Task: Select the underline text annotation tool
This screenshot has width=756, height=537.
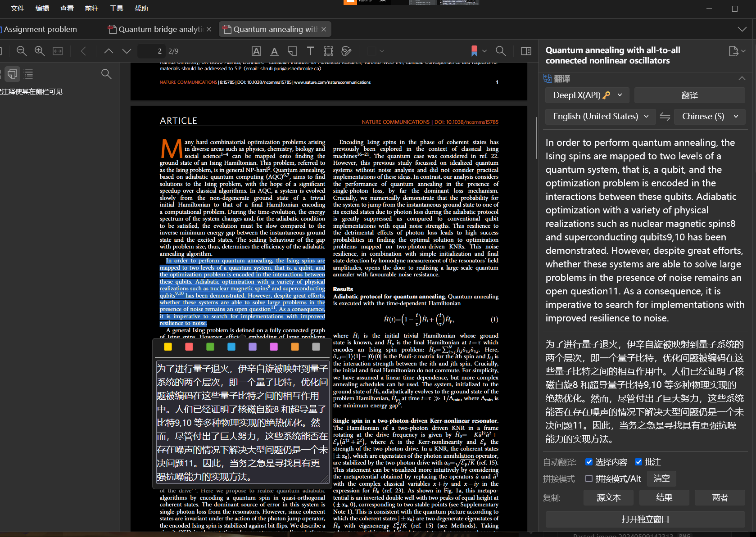Action: pyautogui.click(x=274, y=51)
